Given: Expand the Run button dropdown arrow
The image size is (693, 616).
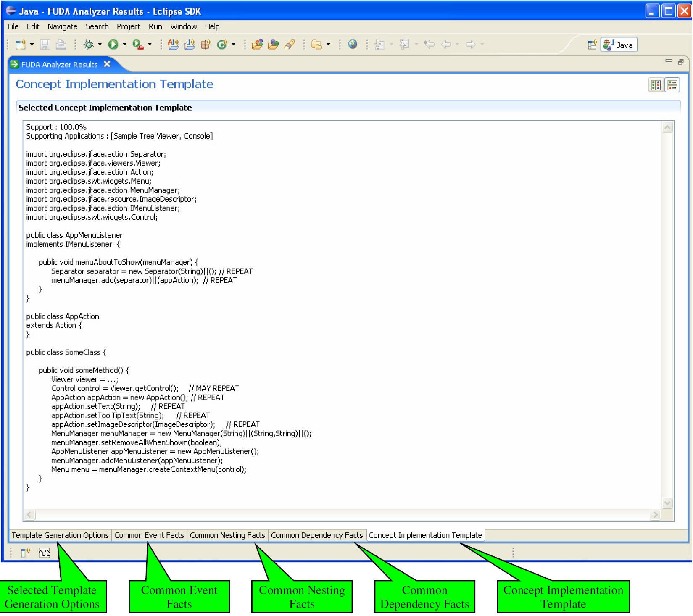Looking at the screenshot, I should tap(124, 44).
